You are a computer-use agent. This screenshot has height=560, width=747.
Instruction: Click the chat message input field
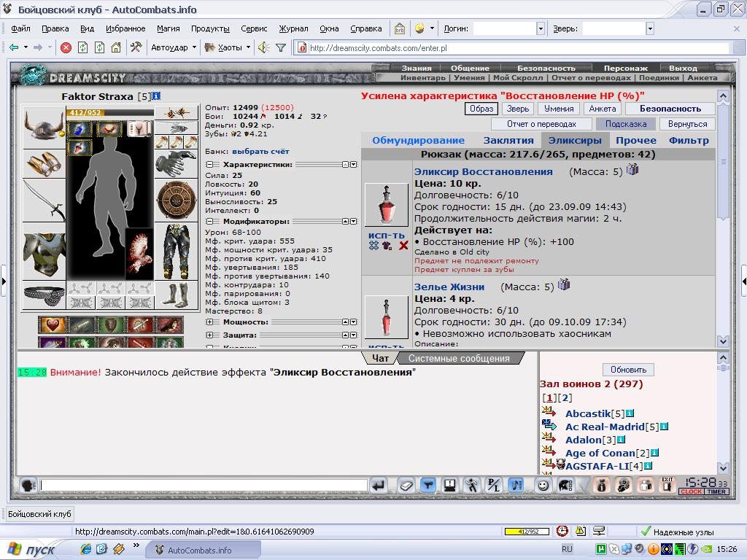[204, 485]
